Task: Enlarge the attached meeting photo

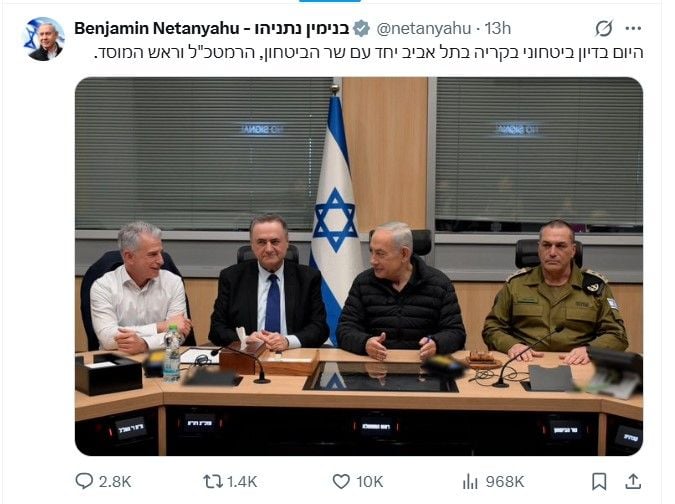Action: pos(359,266)
